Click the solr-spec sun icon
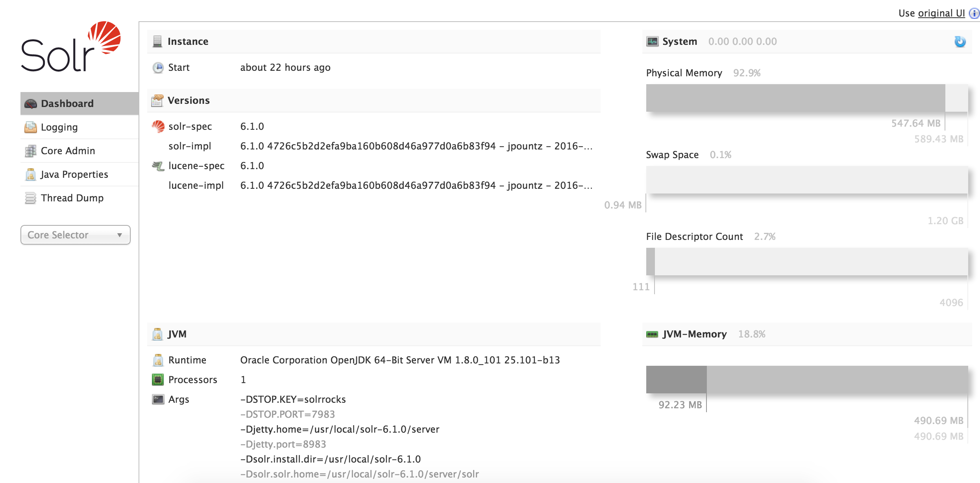 tap(158, 126)
